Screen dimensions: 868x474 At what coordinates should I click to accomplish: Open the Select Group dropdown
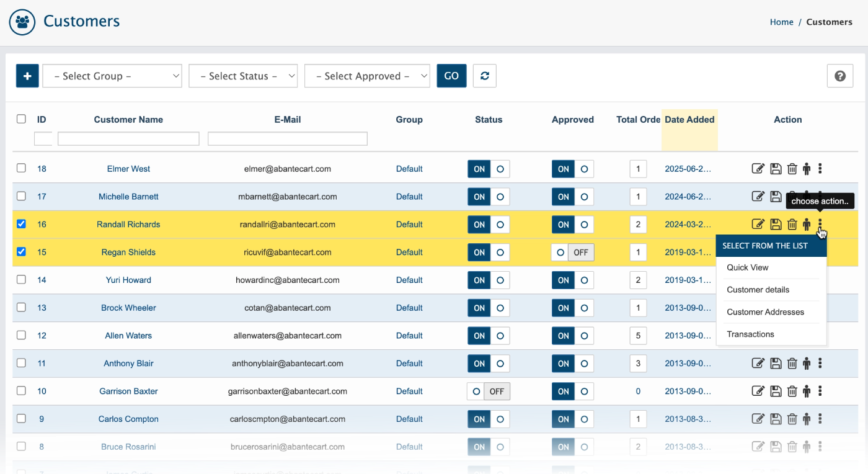coord(112,76)
